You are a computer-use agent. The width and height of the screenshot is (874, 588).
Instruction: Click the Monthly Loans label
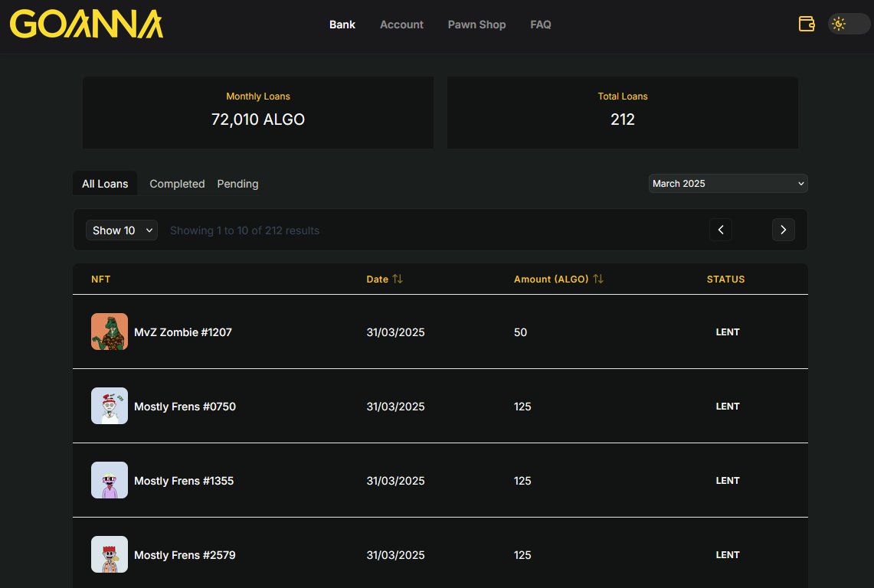[258, 96]
